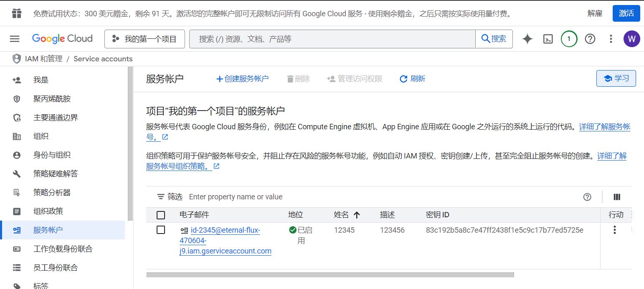This screenshot has height=289, width=644.
Task: Click the 员工身份联合 list icon
Action: click(17, 268)
